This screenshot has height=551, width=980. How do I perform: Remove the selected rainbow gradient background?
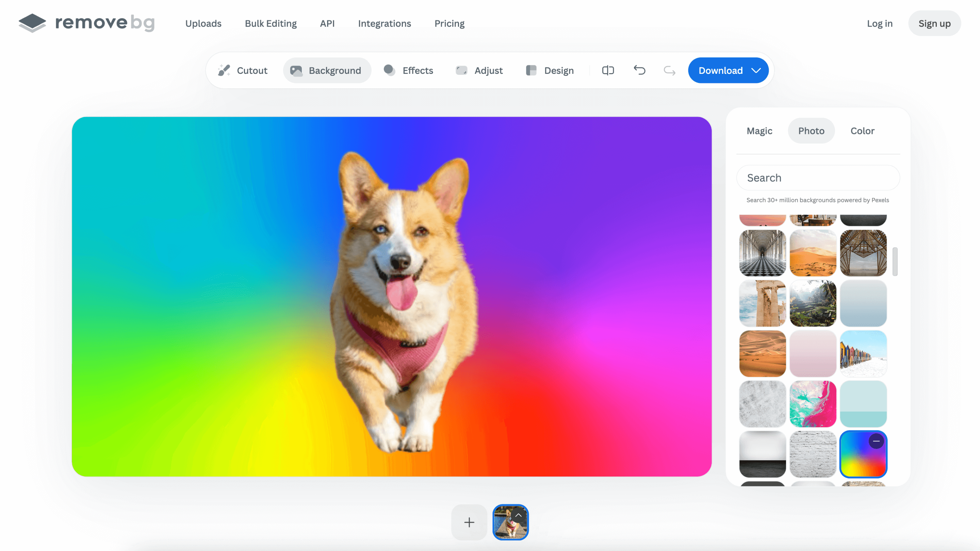(876, 441)
